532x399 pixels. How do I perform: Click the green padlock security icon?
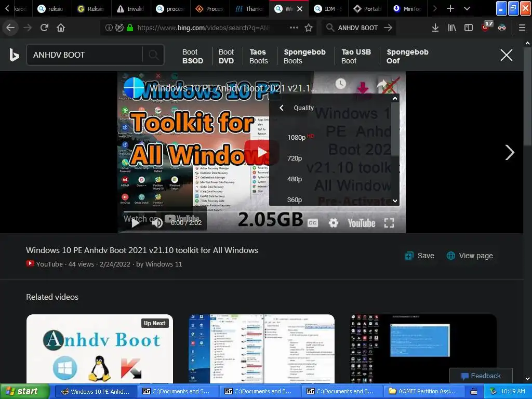click(x=129, y=28)
